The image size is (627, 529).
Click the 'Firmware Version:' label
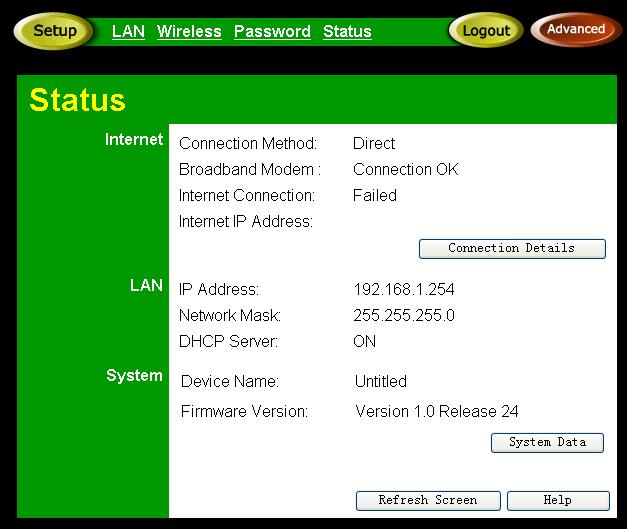pyautogui.click(x=244, y=411)
